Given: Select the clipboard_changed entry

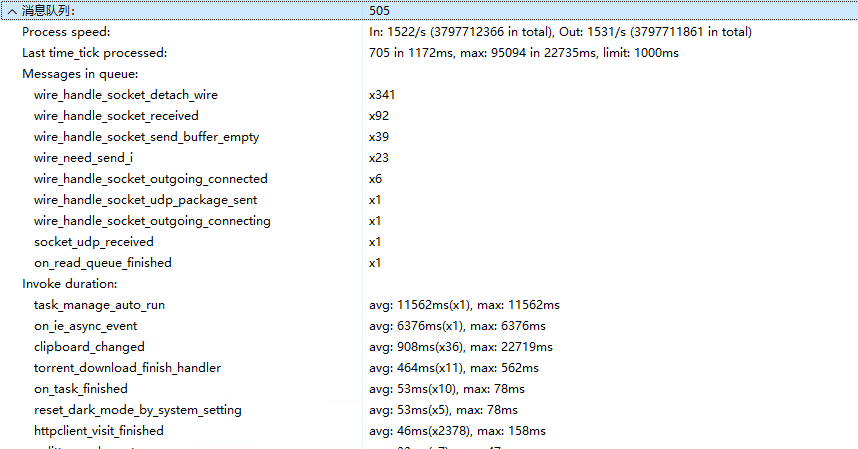Looking at the screenshot, I should point(89,347).
